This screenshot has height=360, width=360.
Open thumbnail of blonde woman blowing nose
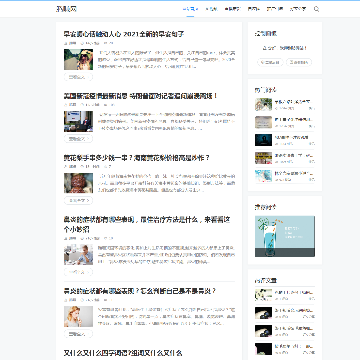(78, 316)
